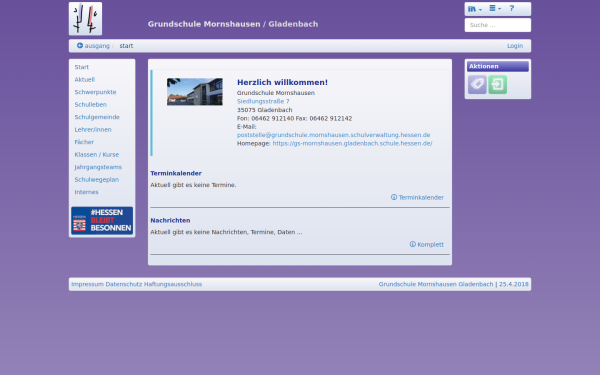Screen dimensions: 600x375
Task: Open Fächer in the sidebar
Action: click(x=84, y=142)
